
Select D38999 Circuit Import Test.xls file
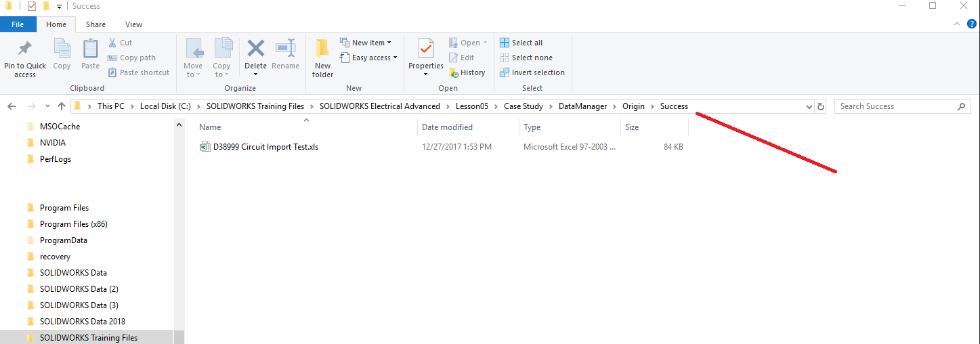pos(265,147)
